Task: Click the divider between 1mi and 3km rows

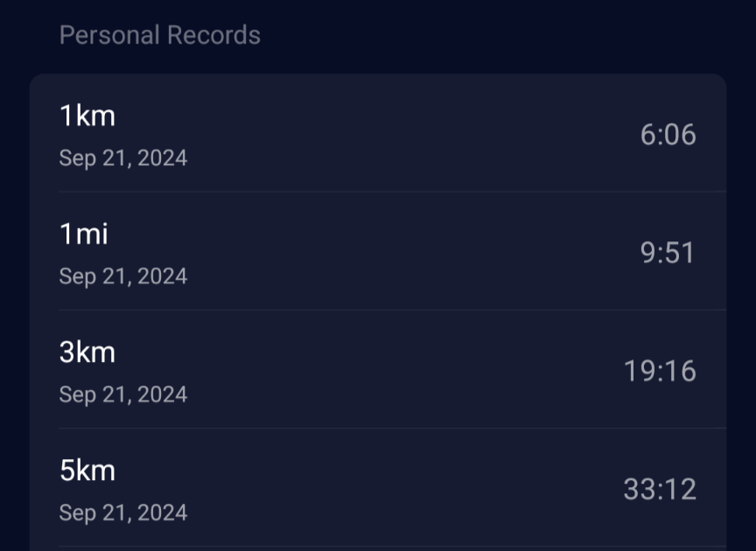Action: tap(392, 310)
